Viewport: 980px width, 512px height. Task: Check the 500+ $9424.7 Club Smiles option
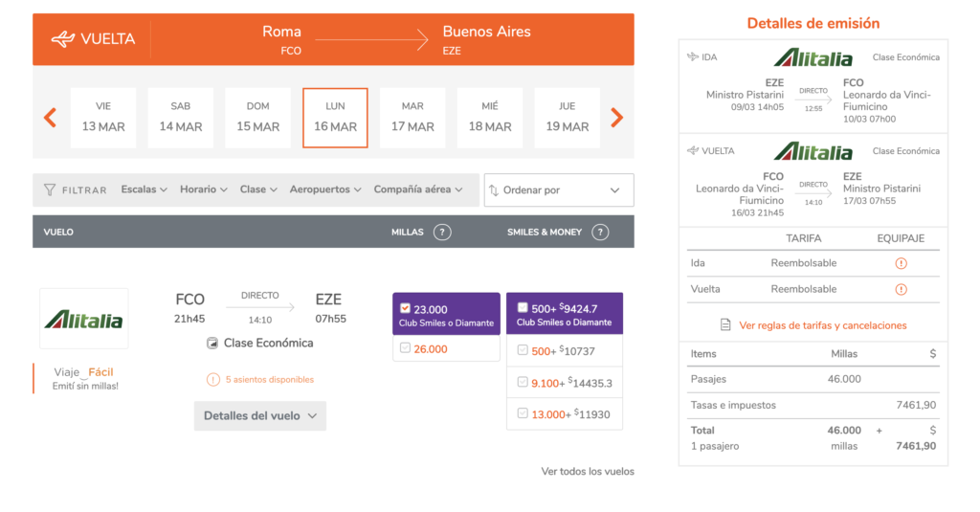pyautogui.click(x=523, y=307)
